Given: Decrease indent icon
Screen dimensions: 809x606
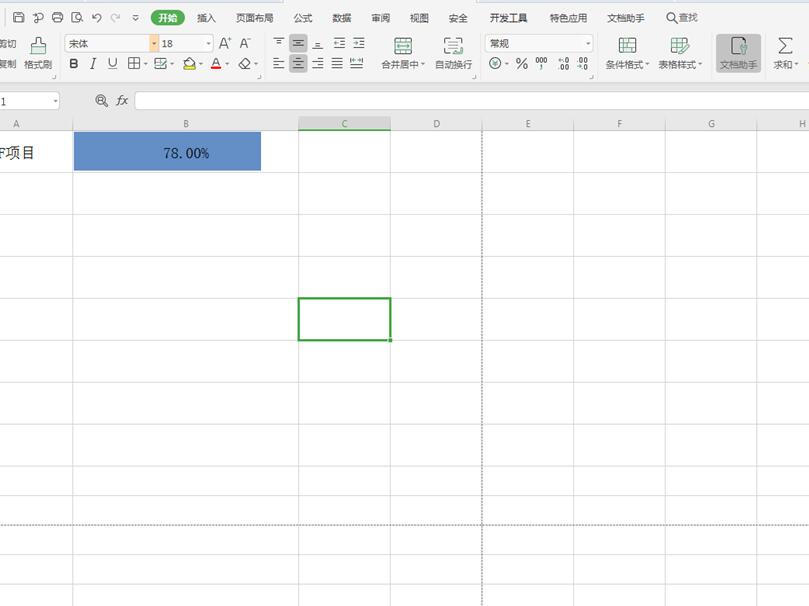Looking at the screenshot, I should tap(339, 43).
